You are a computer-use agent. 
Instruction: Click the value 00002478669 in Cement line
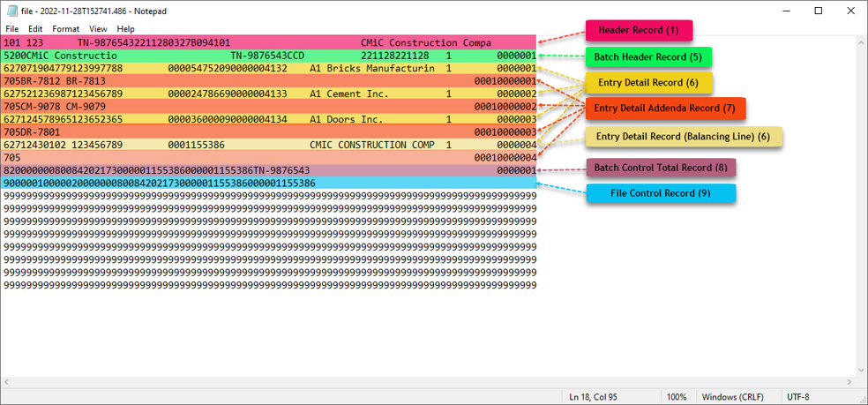point(199,94)
